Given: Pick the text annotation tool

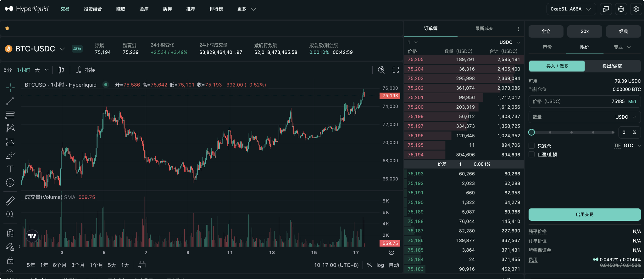Looking at the screenshot, I should [x=10, y=169].
